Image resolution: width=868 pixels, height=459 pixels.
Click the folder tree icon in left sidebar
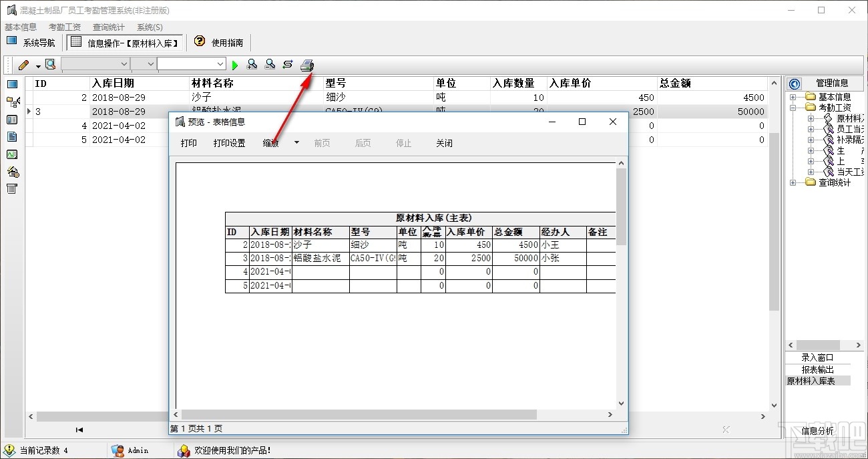click(x=13, y=102)
